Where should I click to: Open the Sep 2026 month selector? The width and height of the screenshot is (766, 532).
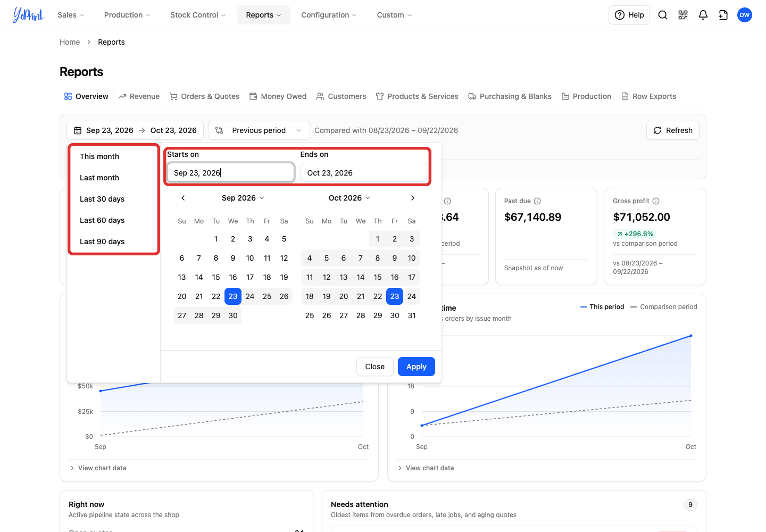(x=243, y=198)
